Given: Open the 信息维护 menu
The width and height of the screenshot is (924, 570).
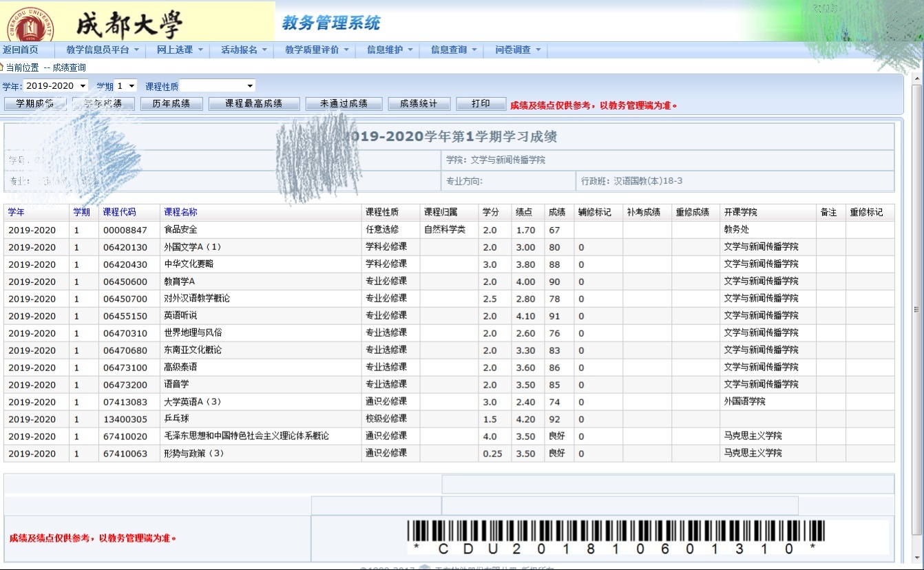Looking at the screenshot, I should pyautogui.click(x=390, y=50).
